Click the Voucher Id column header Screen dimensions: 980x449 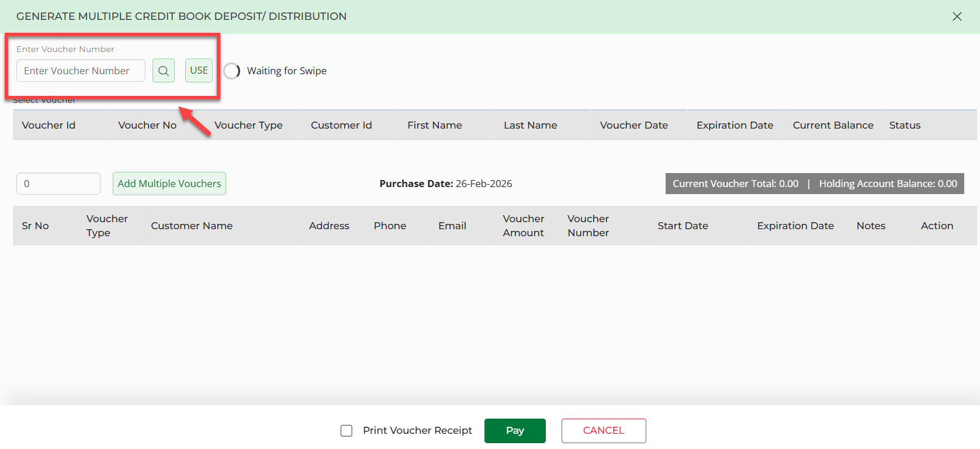click(x=49, y=125)
